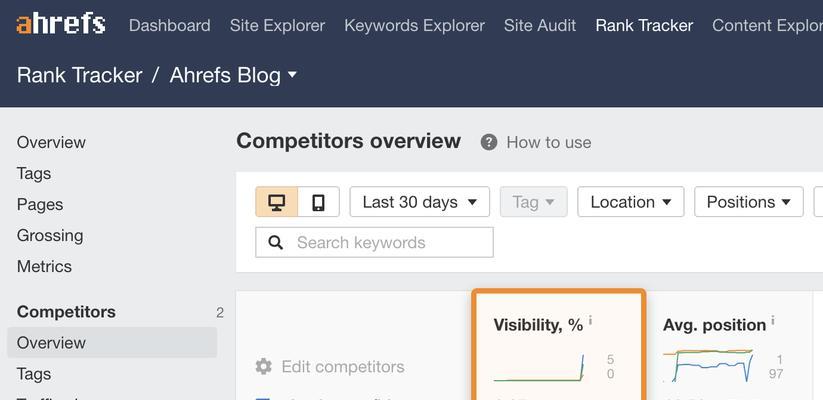The image size is (823, 400).
Task: Click the Search keywords field
Action: click(390, 243)
